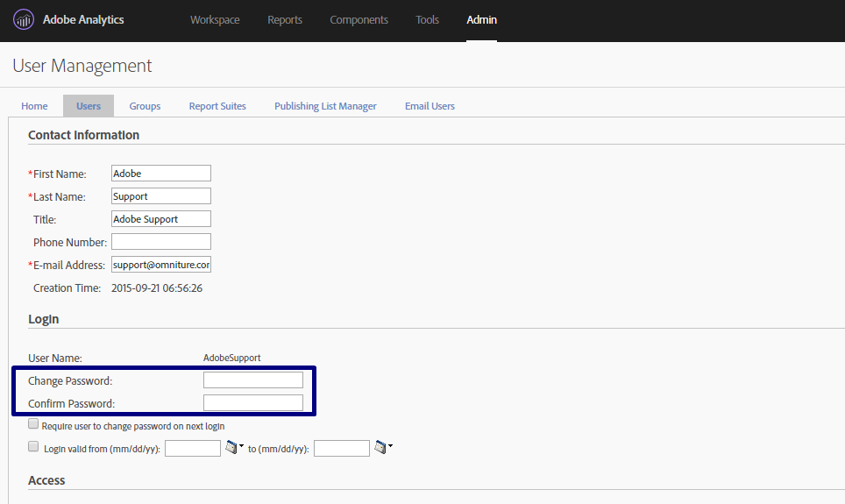Open the Admin menu
This screenshot has width=845, height=504.
[x=482, y=20]
